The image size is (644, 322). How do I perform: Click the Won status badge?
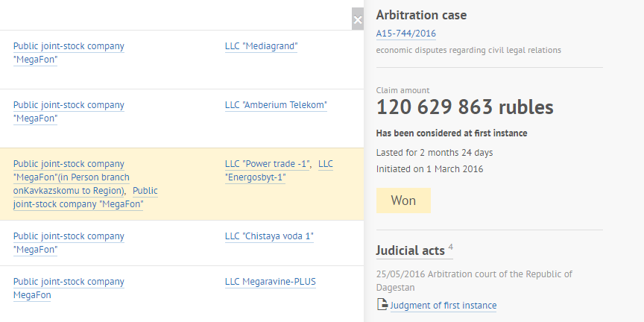[403, 201]
